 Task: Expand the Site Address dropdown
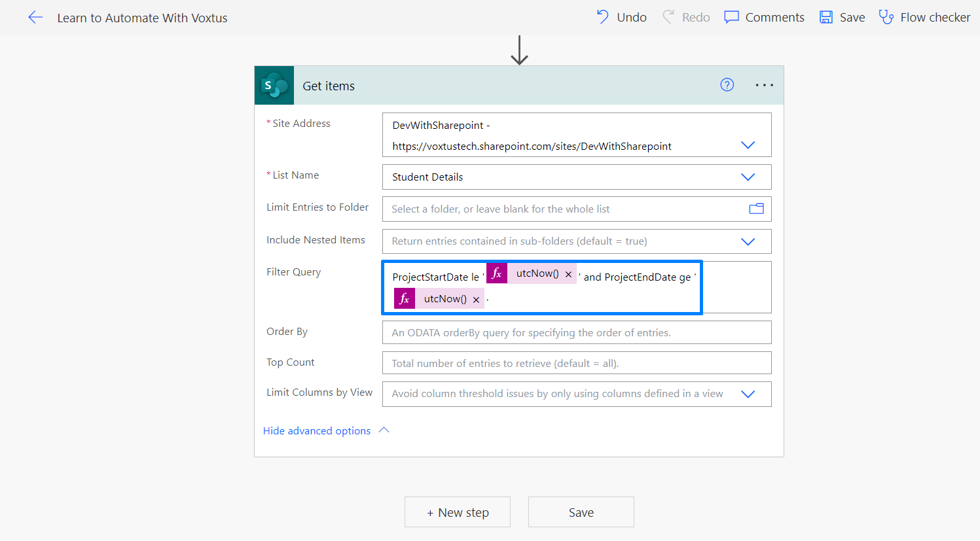pos(748,145)
